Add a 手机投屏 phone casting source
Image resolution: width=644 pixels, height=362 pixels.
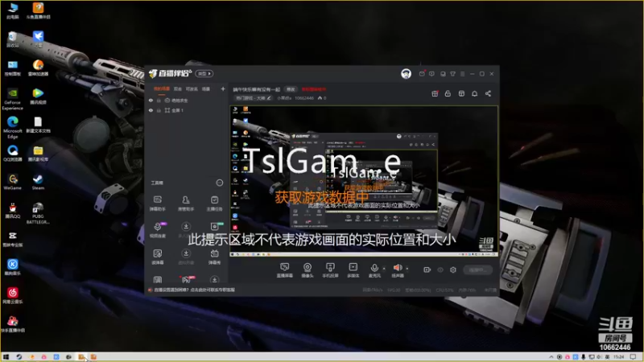(330, 270)
